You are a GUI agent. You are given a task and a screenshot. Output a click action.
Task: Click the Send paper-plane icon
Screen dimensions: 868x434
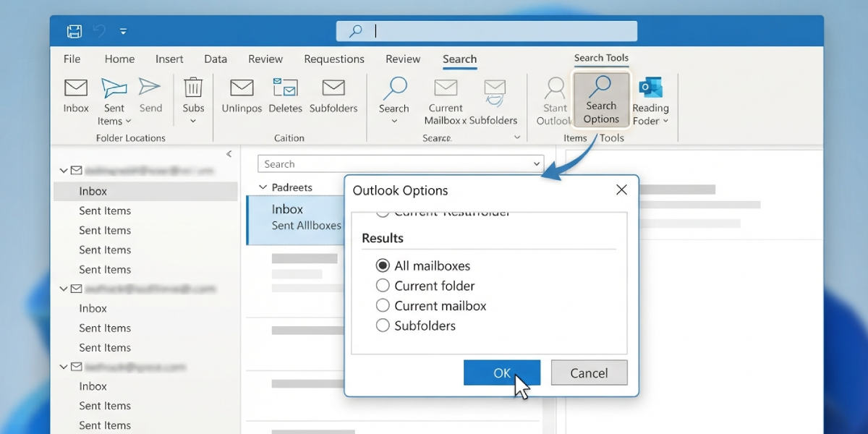[150, 87]
